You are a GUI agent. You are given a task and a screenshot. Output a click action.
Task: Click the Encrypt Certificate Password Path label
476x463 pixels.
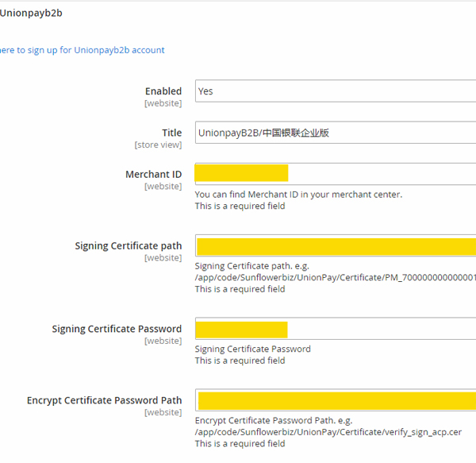104,400
